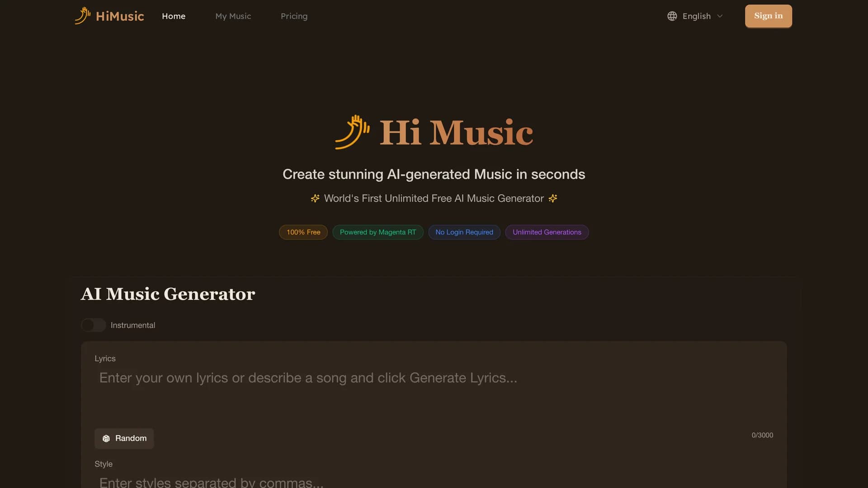
Task: Click the sparkle icon after Music Generator
Action: tap(553, 198)
